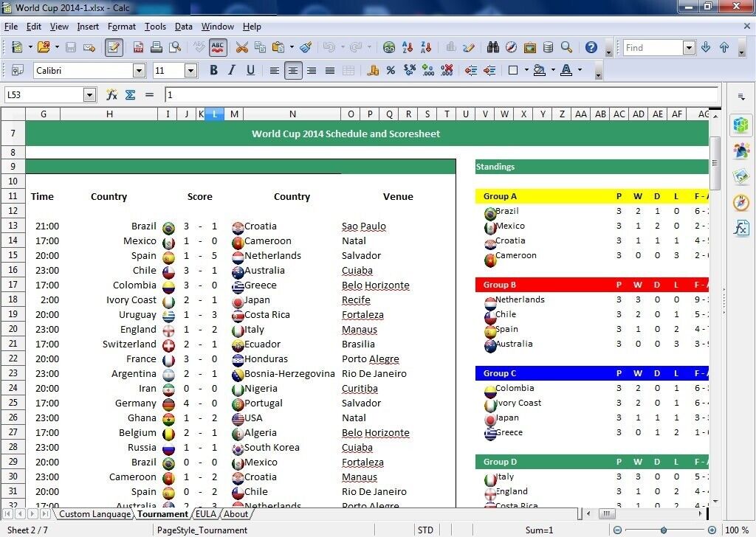Click the Cut scissors icon
756x537 pixels.
click(241, 47)
